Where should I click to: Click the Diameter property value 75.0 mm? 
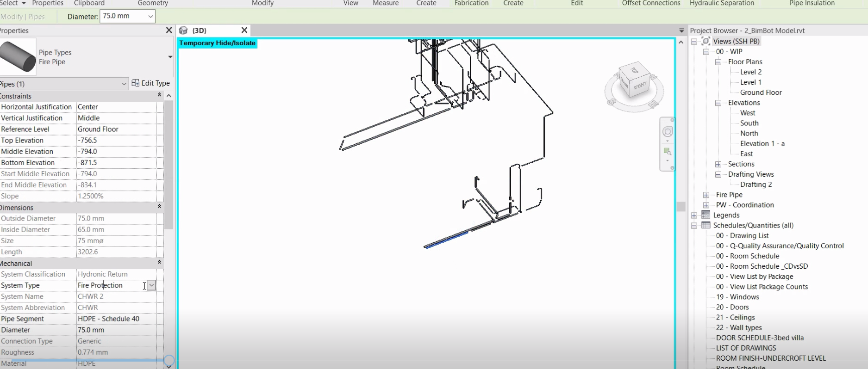coord(116,330)
